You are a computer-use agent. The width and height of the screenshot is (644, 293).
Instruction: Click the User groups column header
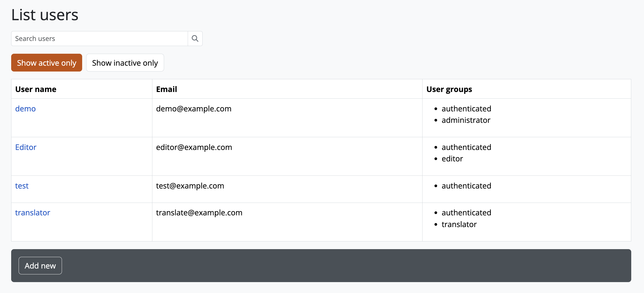449,89
